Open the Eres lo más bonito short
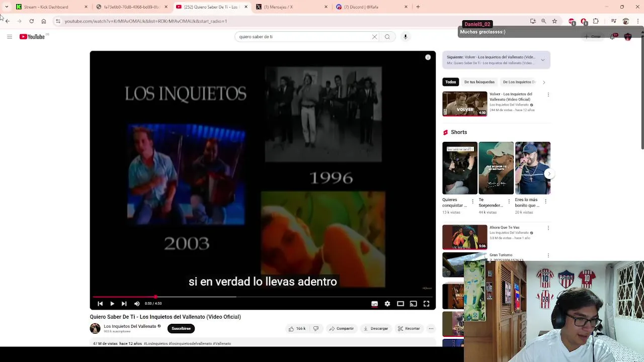644x362 pixels. 533,168
